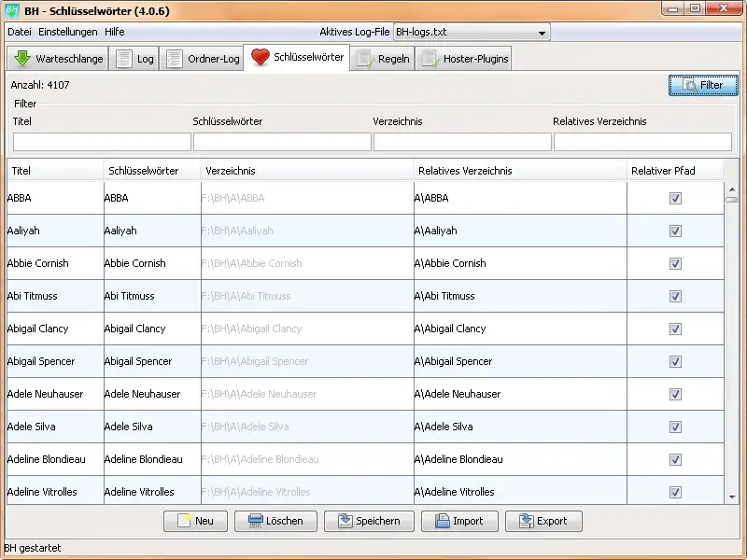Click the table scrollbar up arrow
The height and width of the screenshot is (560, 747).
pos(732,189)
